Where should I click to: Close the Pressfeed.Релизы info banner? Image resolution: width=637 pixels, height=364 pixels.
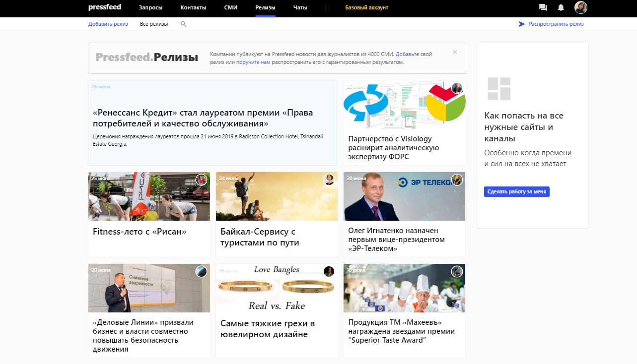455,52
